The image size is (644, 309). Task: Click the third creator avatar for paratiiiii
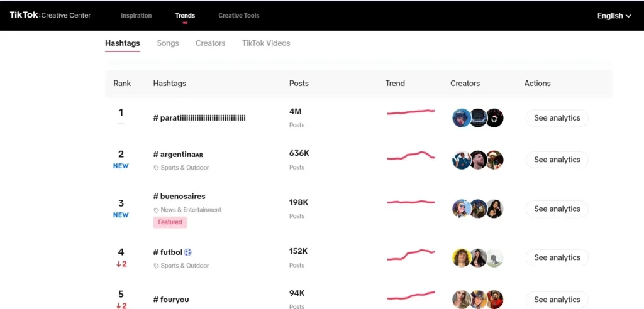point(494,118)
